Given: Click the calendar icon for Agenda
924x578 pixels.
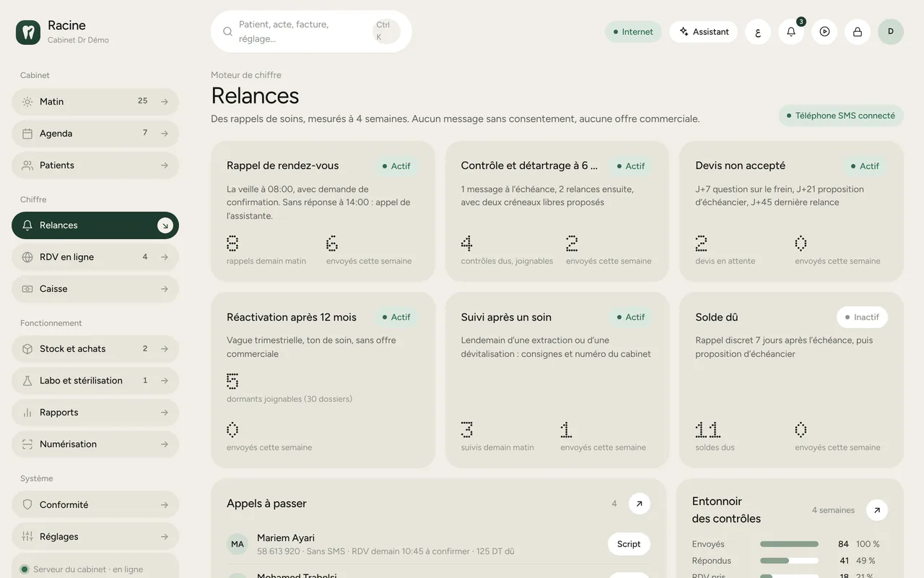Looking at the screenshot, I should pos(27,134).
